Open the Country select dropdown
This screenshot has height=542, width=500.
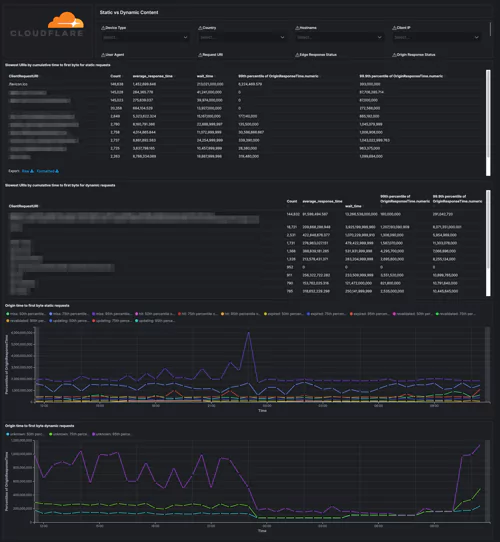[x=242, y=37]
